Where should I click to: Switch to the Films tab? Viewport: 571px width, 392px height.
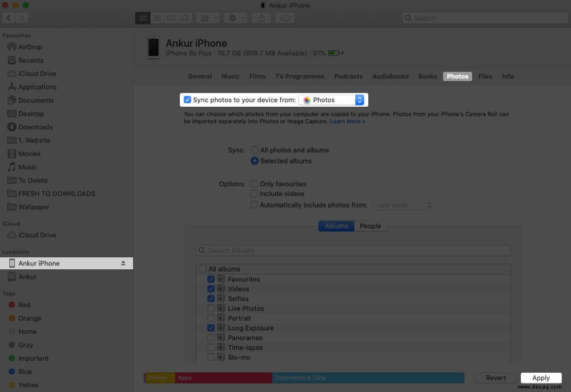pyautogui.click(x=257, y=76)
